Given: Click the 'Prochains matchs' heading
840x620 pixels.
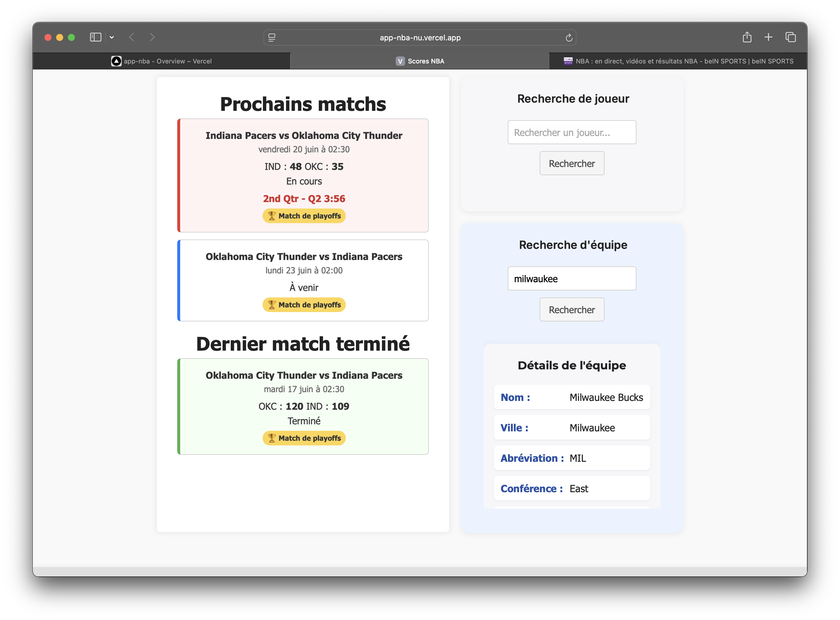Looking at the screenshot, I should point(303,104).
